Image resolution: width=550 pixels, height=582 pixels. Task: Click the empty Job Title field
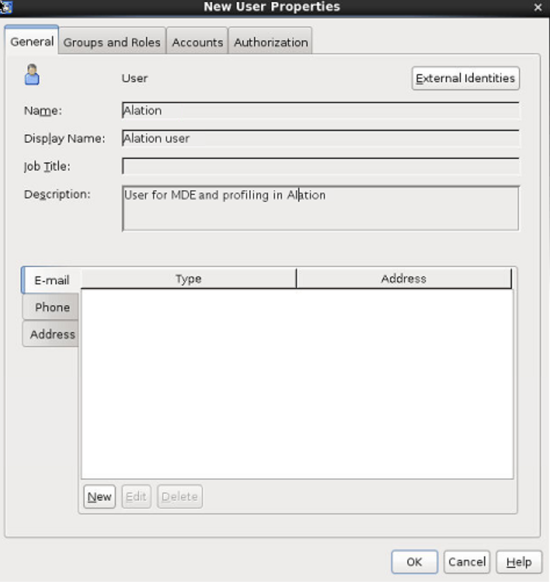tap(321, 166)
